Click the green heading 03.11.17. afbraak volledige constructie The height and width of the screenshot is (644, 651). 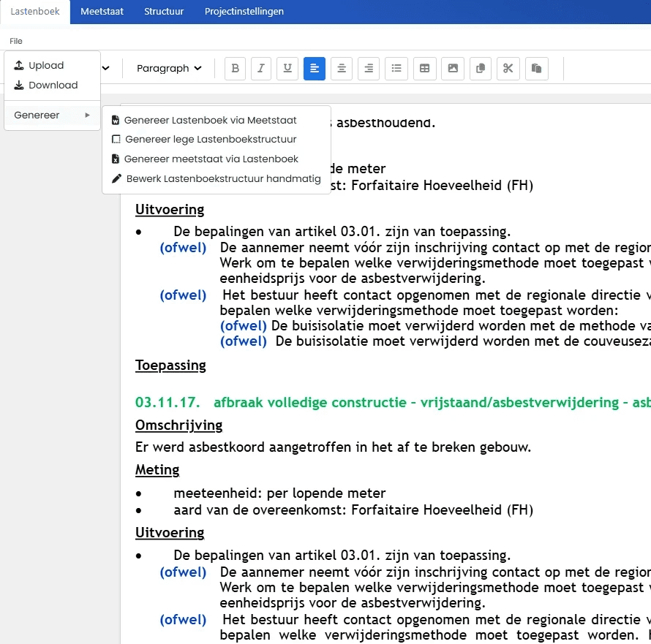click(393, 403)
